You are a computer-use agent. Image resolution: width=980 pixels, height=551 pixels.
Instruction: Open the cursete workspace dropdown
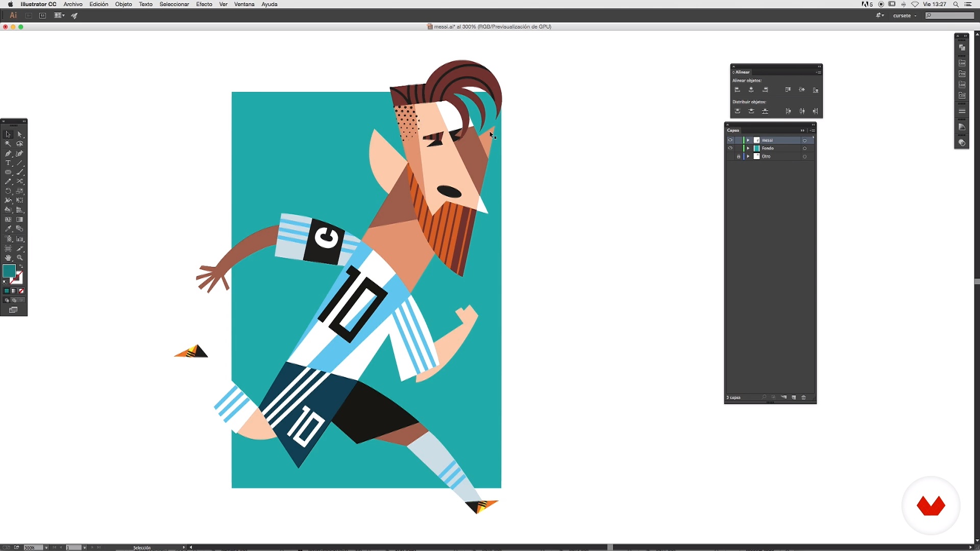coord(905,16)
